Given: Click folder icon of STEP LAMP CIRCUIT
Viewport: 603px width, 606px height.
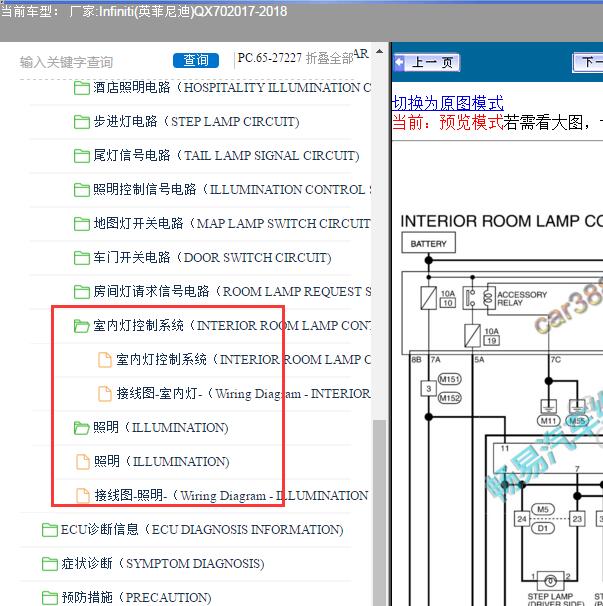Looking at the screenshot, I should 82,122.
